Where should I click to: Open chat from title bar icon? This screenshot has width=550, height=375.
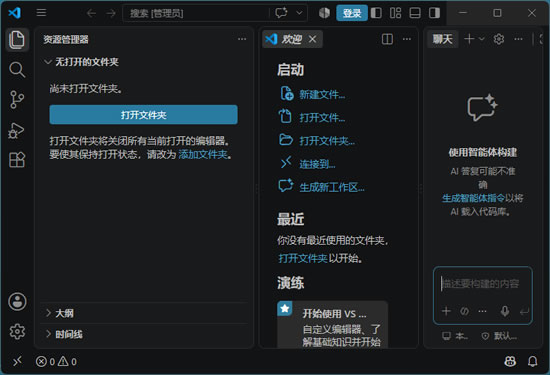click(x=282, y=13)
